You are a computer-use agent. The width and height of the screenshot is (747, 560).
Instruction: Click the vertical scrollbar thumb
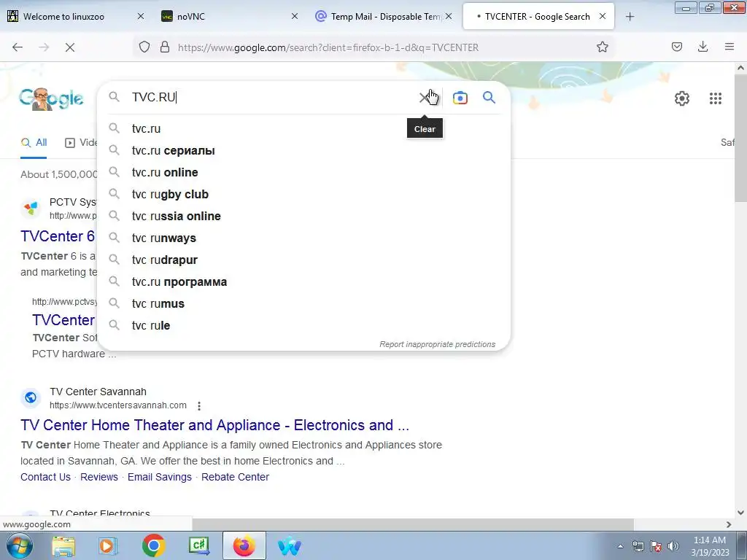tap(740, 138)
